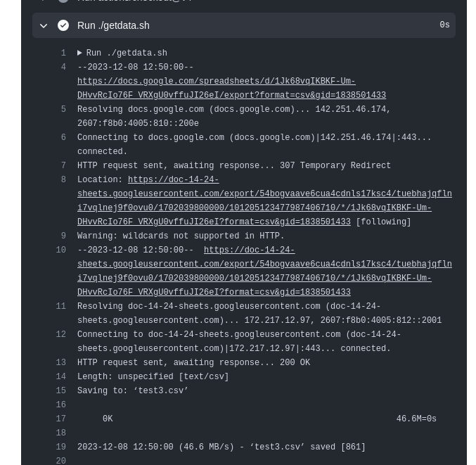Click the '200 OK' response log line
The image size is (476, 465).
coord(193,363)
